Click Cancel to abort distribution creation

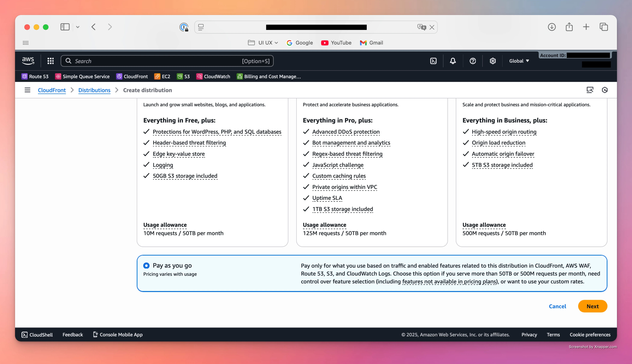557,306
